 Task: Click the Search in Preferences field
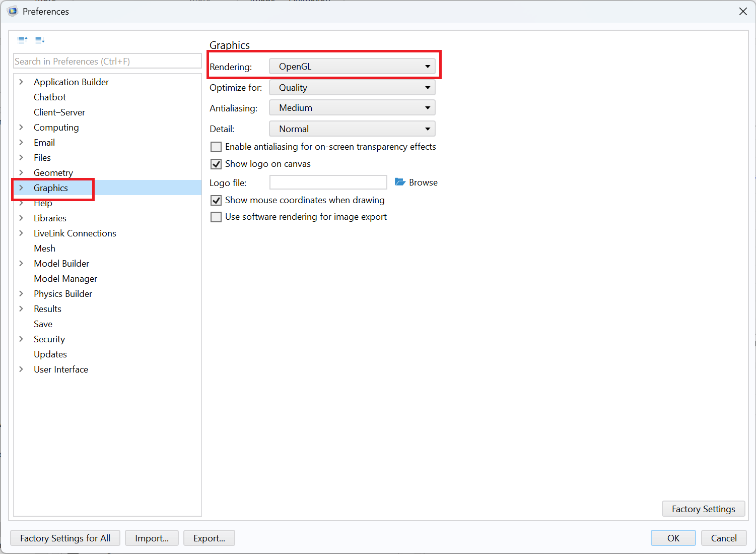pyautogui.click(x=107, y=61)
